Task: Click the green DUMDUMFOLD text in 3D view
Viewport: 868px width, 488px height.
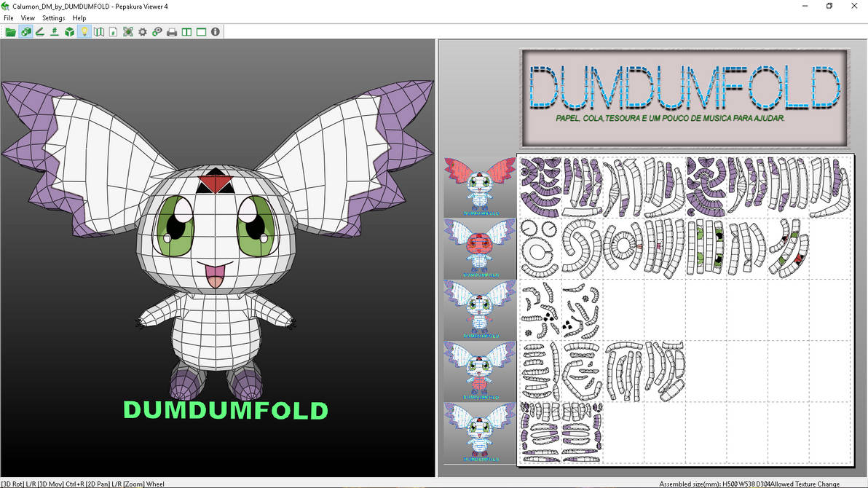Action: tap(226, 411)
